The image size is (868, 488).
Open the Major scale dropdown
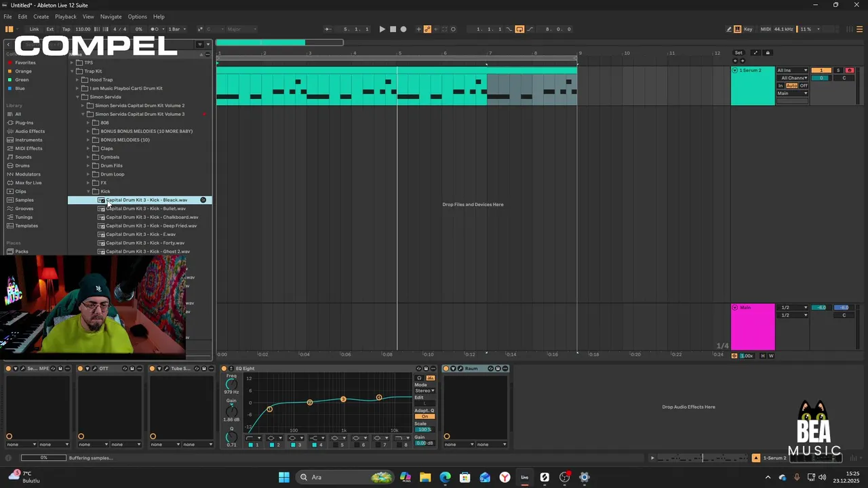click(241, 29)
